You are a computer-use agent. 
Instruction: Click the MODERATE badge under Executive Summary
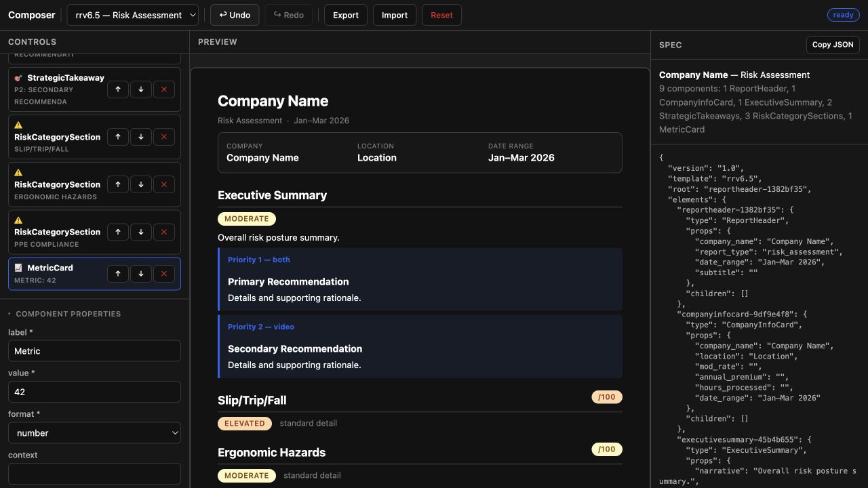[247, 219]
